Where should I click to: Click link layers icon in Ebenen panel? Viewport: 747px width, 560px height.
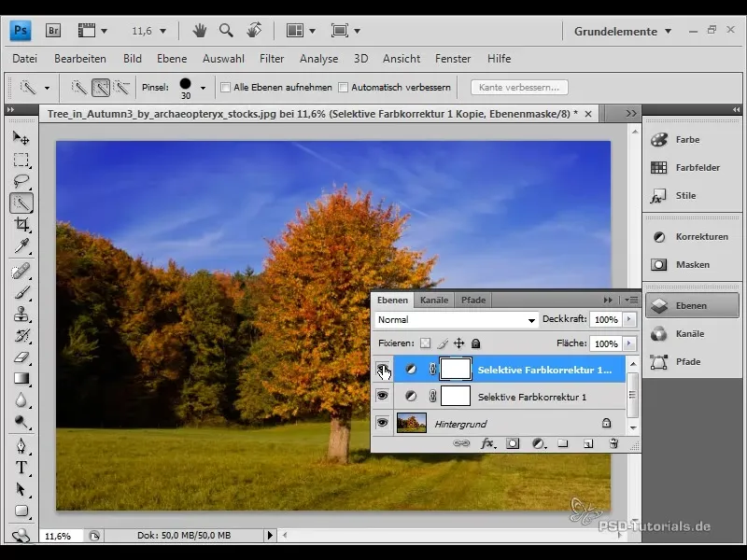click(460, 443)
